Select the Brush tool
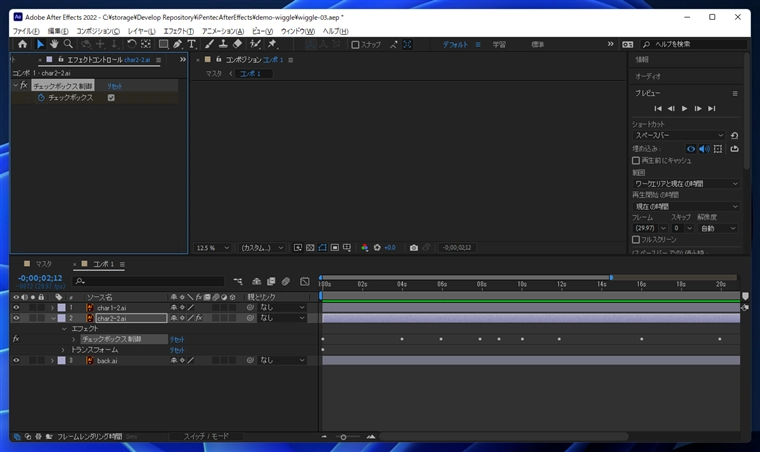Screen dimensions: 760x452 pos(209,44)
